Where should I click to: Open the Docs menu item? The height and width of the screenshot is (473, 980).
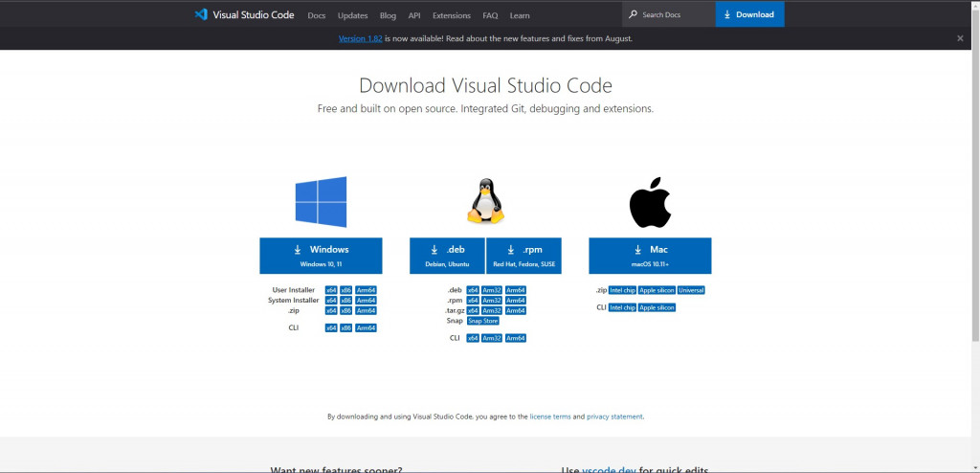(316, 15)
